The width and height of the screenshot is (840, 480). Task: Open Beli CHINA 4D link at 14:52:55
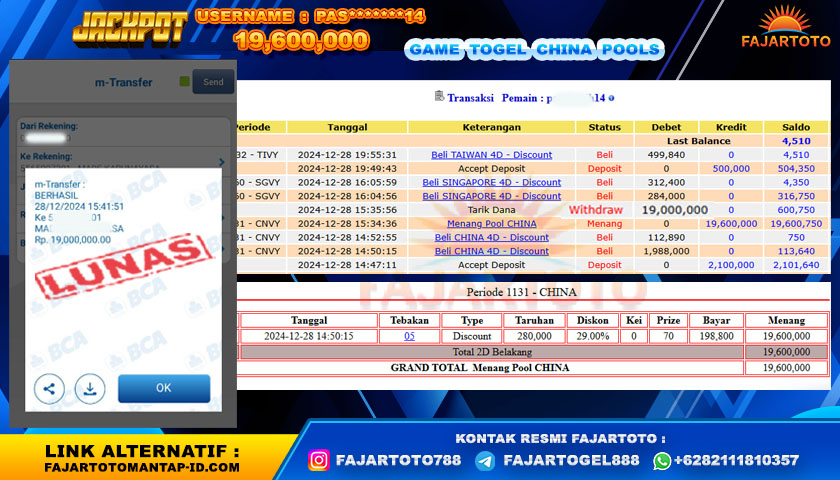click(491, 237)
